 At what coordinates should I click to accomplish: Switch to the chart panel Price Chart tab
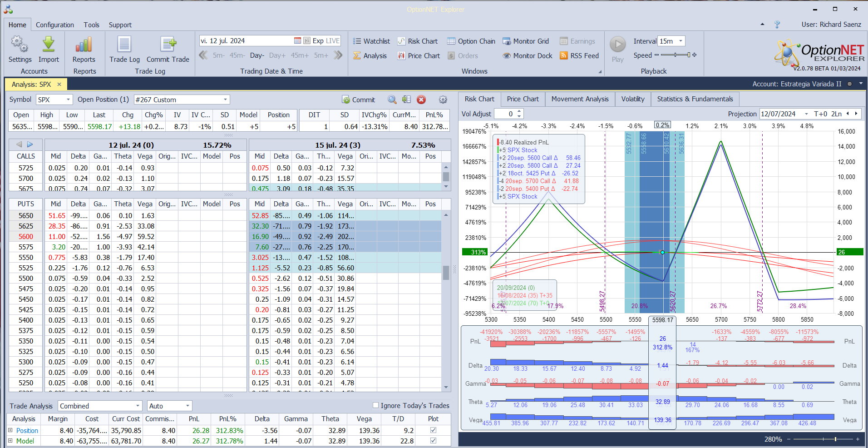(523, 99)
